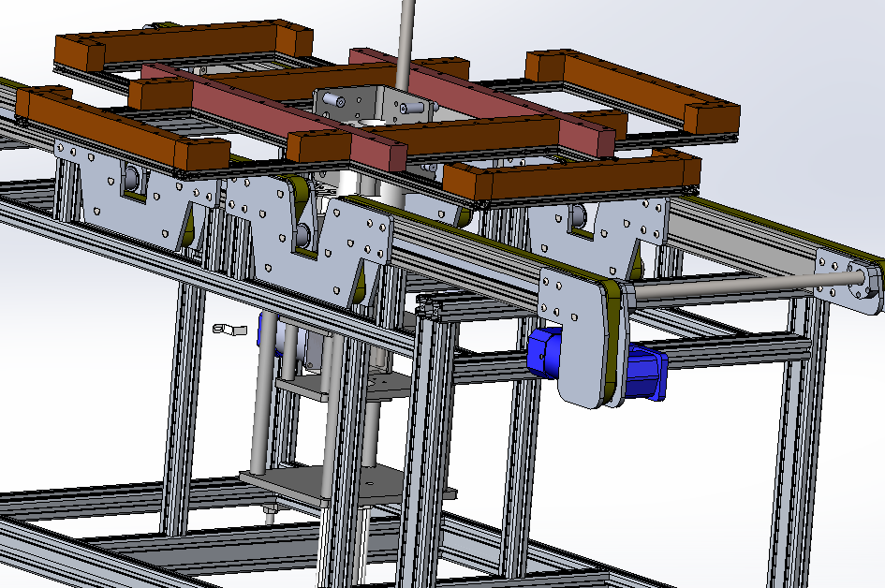The width and height of the screenshot is (885, 588).
Task: Select the large lower gray mounting plate
Action: click(x=347, y=485)
